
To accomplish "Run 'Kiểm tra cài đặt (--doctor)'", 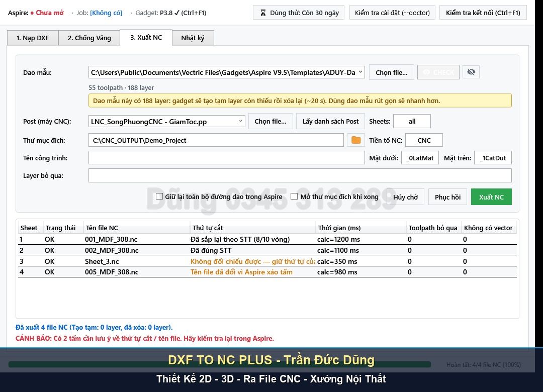I will [392, 13].
